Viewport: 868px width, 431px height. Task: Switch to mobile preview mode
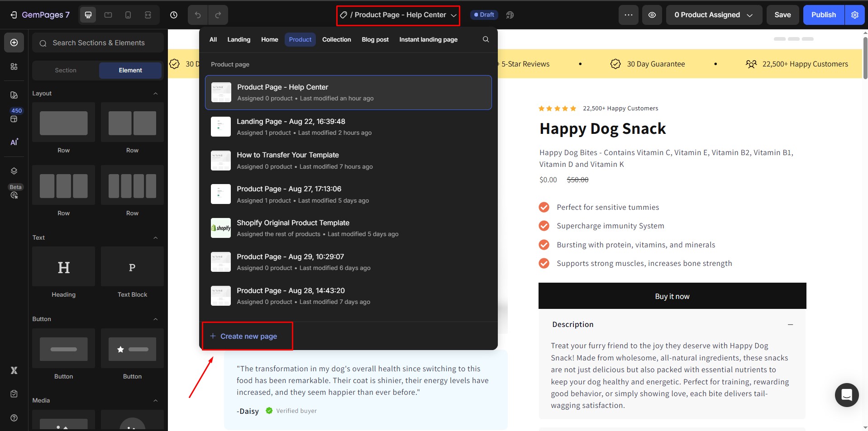click(x=128, y=15)
